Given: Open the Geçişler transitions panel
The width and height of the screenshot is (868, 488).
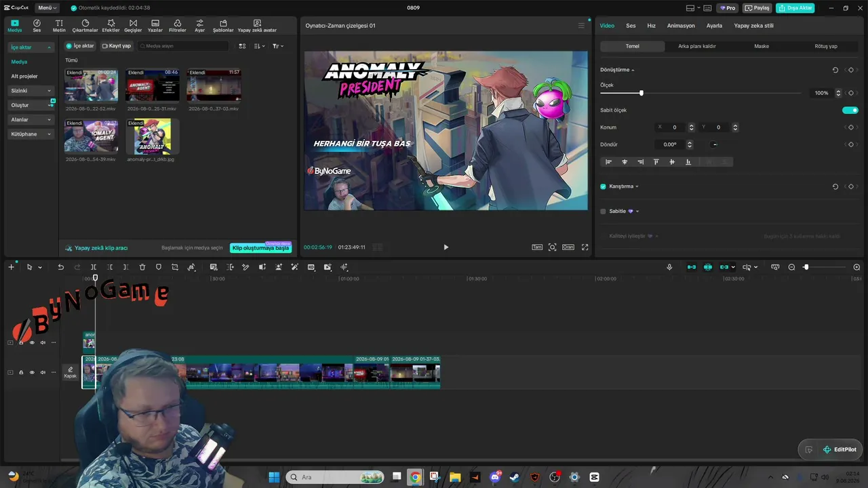Looking at the screenshot, I should (x=133, y=26).
